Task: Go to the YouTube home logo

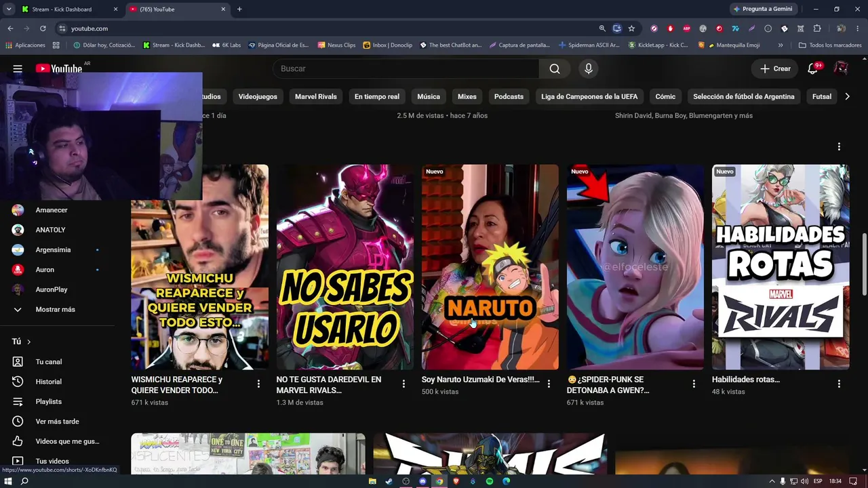Action: coord(59,68)
